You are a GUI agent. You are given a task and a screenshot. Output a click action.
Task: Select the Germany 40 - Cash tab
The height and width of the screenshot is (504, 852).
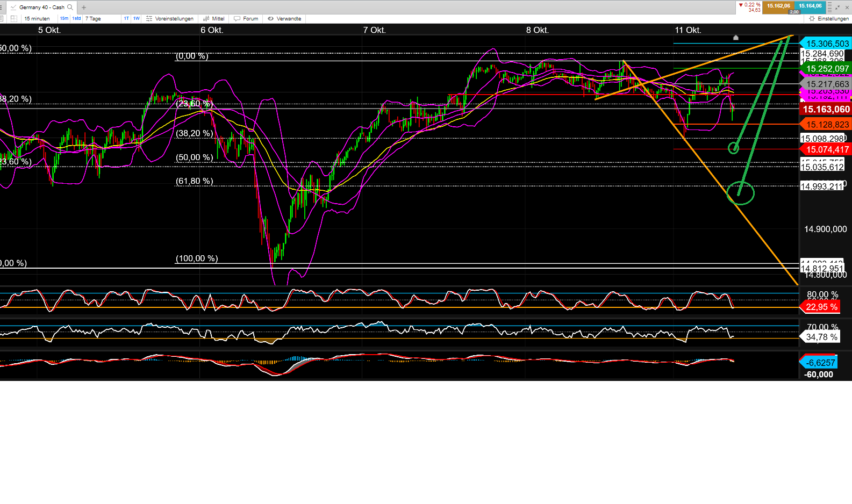click(x=42, y=8)
